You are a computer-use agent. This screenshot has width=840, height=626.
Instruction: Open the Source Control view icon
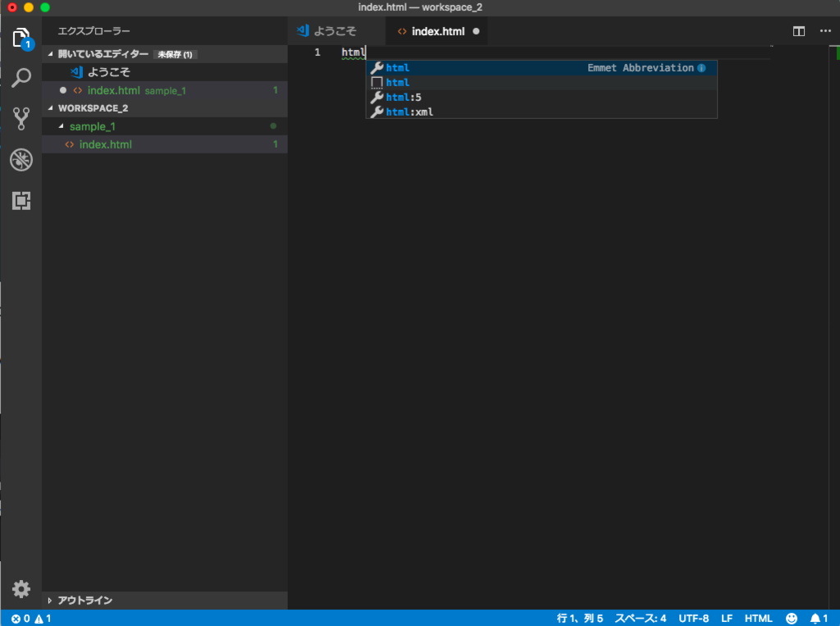coord(21,118)
